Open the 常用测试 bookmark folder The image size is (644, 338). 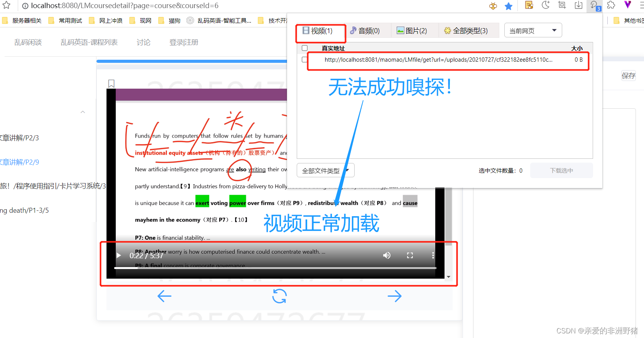click(66, 21)
